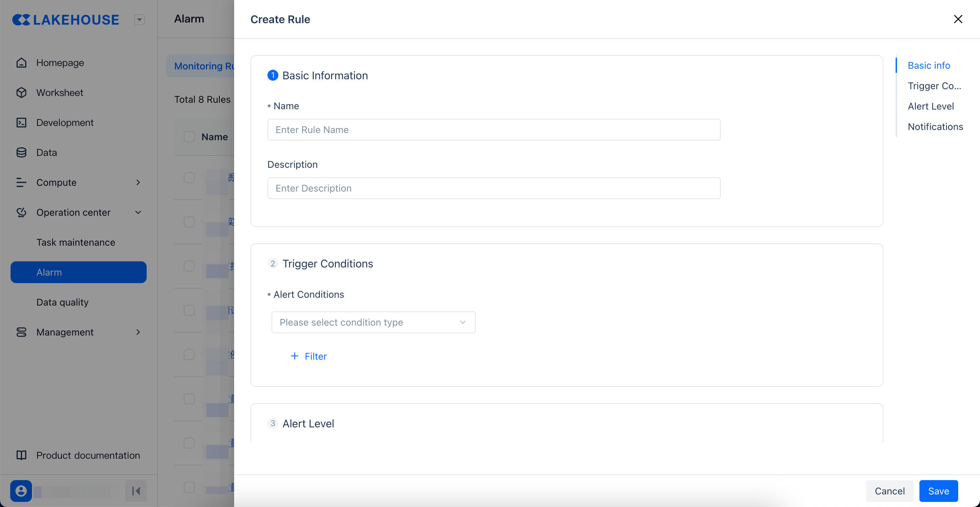
Task: Toggle the Name header select-all checkbox
Action: pyautogui.click(x=189, y=137)
